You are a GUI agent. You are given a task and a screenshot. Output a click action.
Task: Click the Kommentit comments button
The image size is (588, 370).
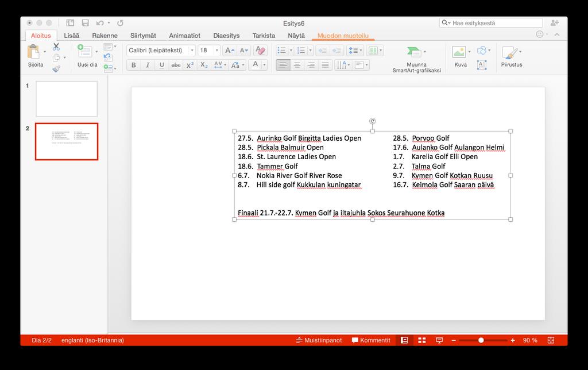371,340
